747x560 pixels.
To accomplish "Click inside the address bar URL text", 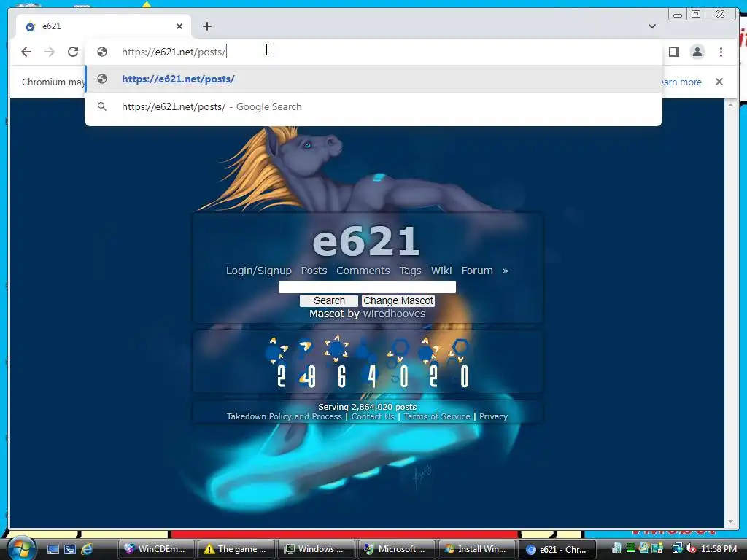I will click(174, 52).
